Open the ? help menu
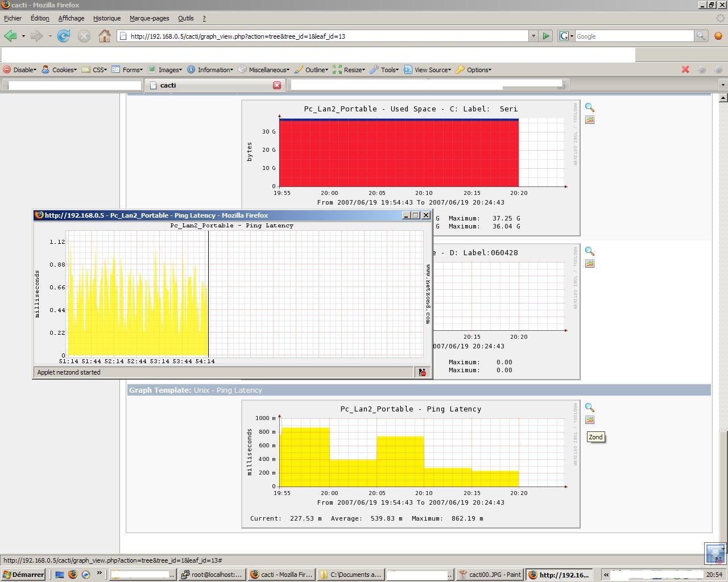The image size is (728, 582). pyautogui.click(x=204, y=18)
